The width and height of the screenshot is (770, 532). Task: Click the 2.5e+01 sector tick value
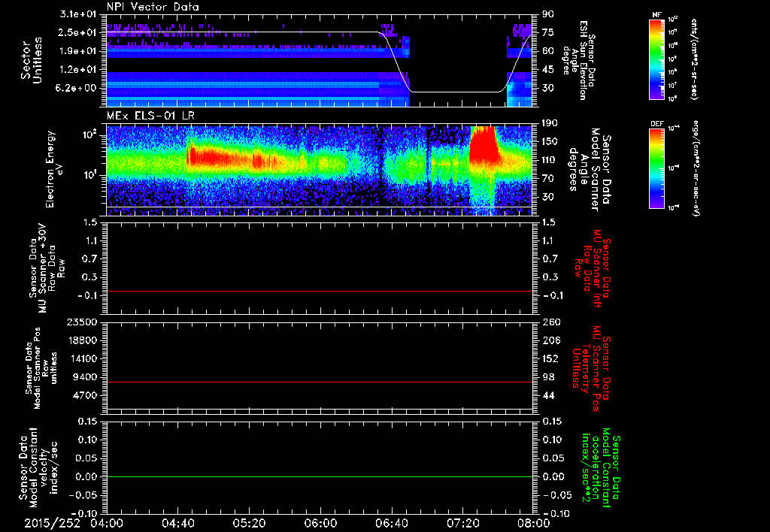click(x=78, y=32)
